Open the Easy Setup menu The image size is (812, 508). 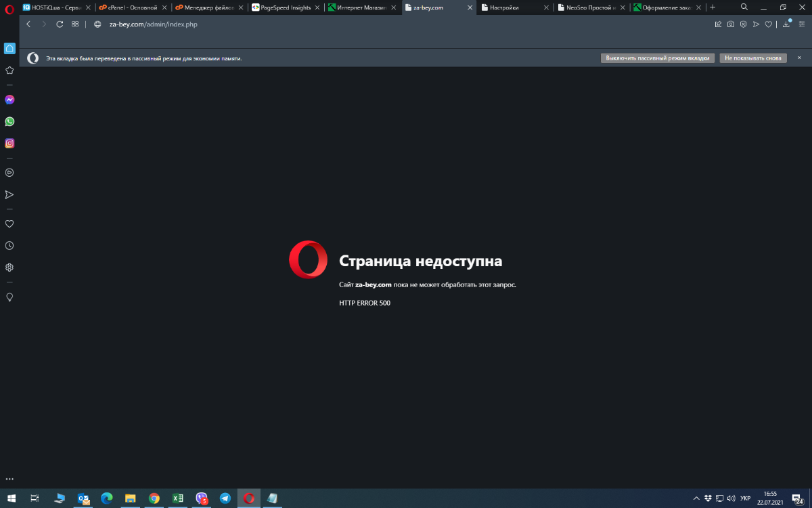point(802,24)
